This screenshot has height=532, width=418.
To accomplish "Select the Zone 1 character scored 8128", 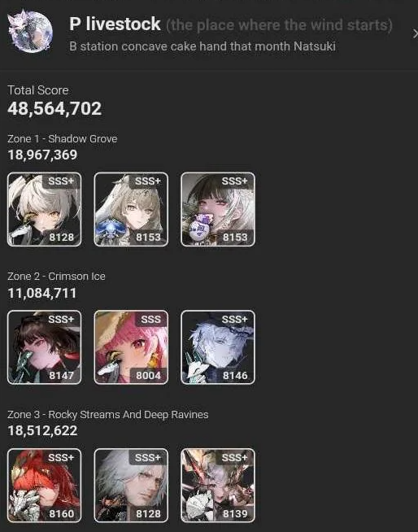I will pyautogui.click(x=44, y=209).
